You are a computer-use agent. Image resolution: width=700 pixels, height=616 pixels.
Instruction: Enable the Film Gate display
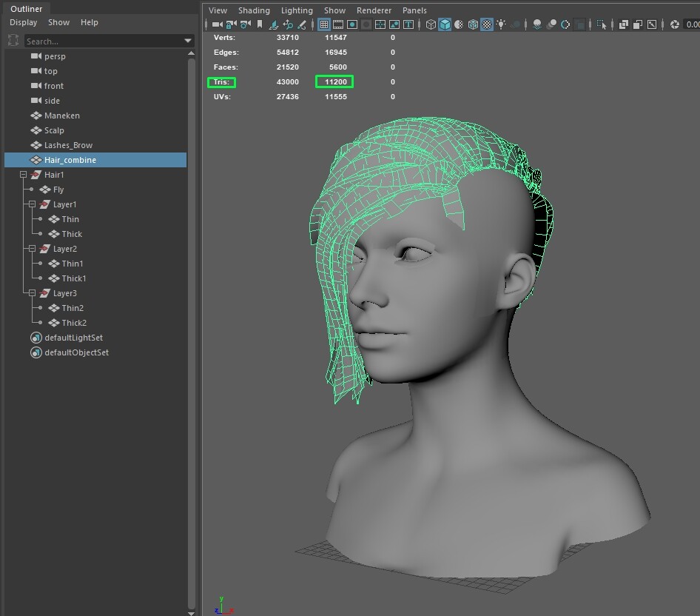click(x=338, y=24)
